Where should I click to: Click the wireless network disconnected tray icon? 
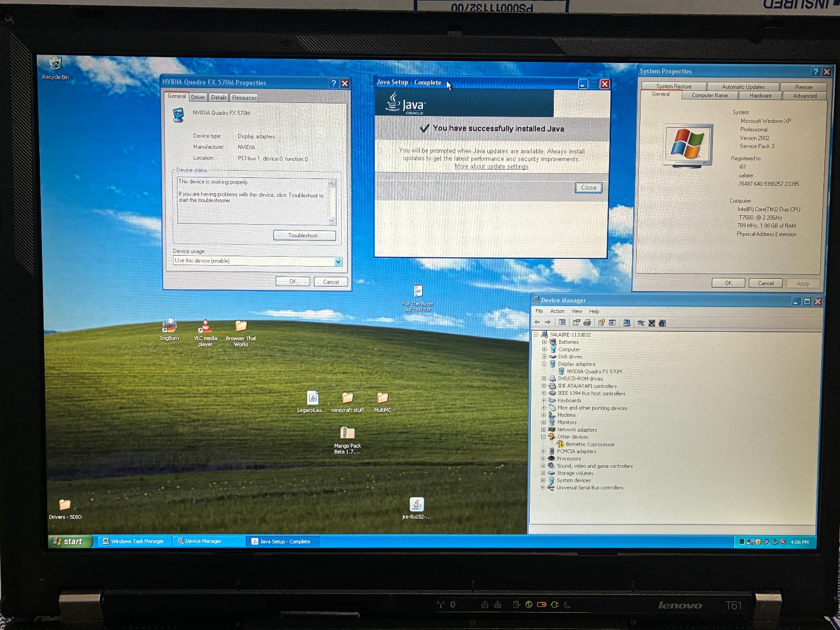click(750, 542)
